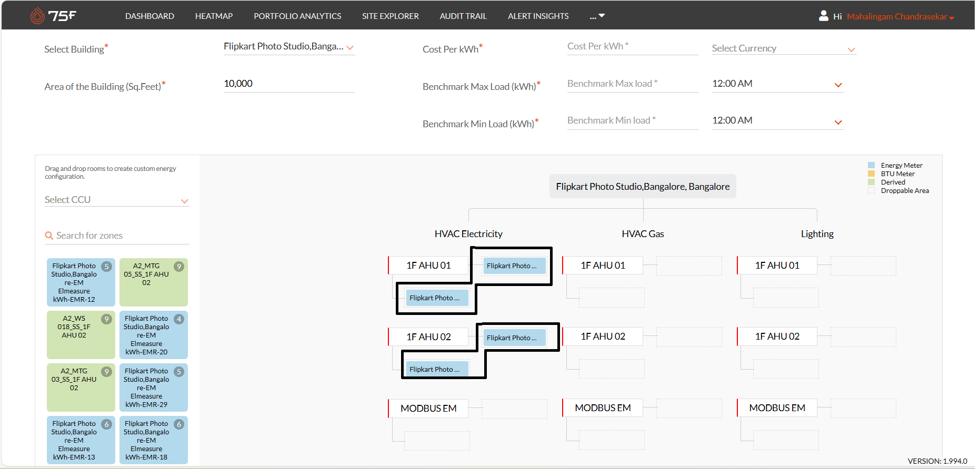The image size is (980, 469).
Task: Open the Select Currency dropdown
Action: 784,48
